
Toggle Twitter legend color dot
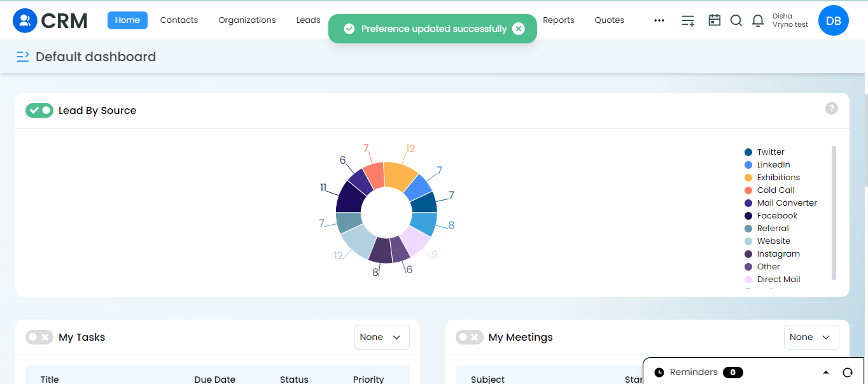(x=748, y=152)
